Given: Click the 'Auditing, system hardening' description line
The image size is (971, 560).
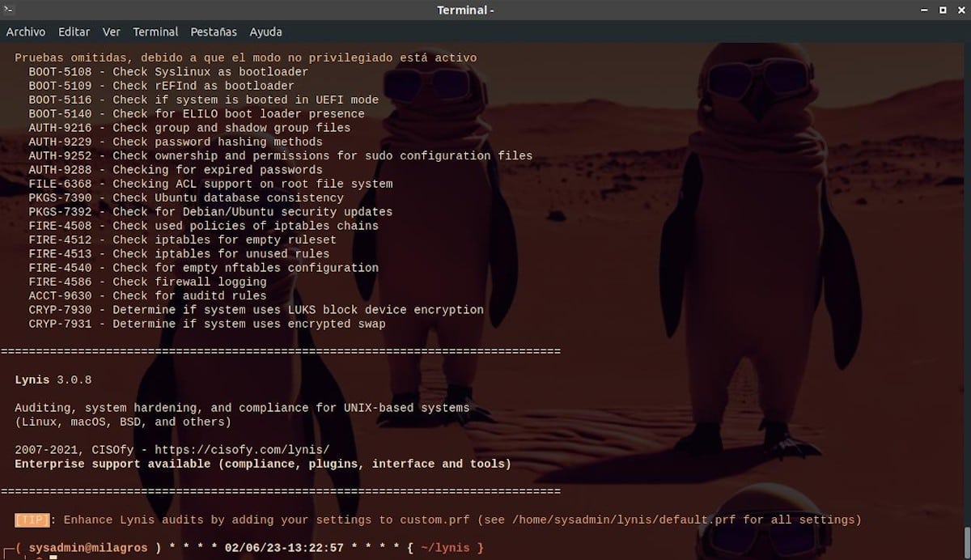Looking at the screenshot, I should (x=242, y=408).
